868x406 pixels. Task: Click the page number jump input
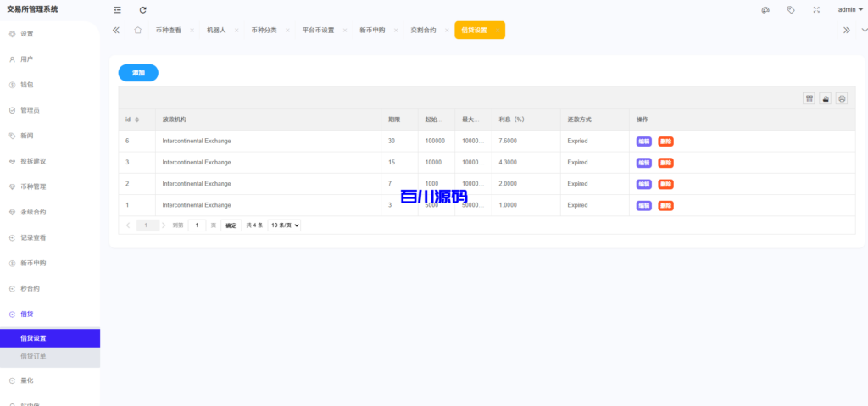pos(197,225)
